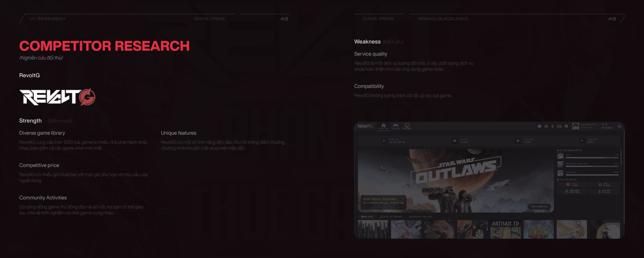644x258 pixels.
Task: Click the Subnautica: Below Zero event thumbnail
Action: (x=560, y=165)
